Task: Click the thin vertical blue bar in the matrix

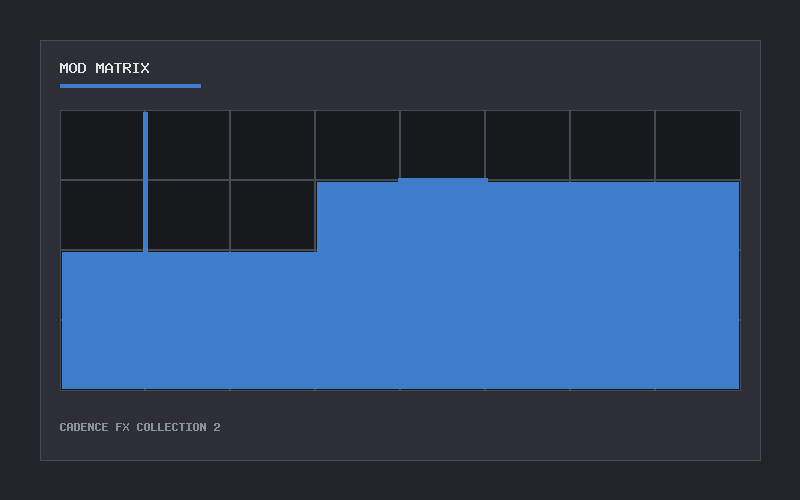Action: click(x=145, y=182)
